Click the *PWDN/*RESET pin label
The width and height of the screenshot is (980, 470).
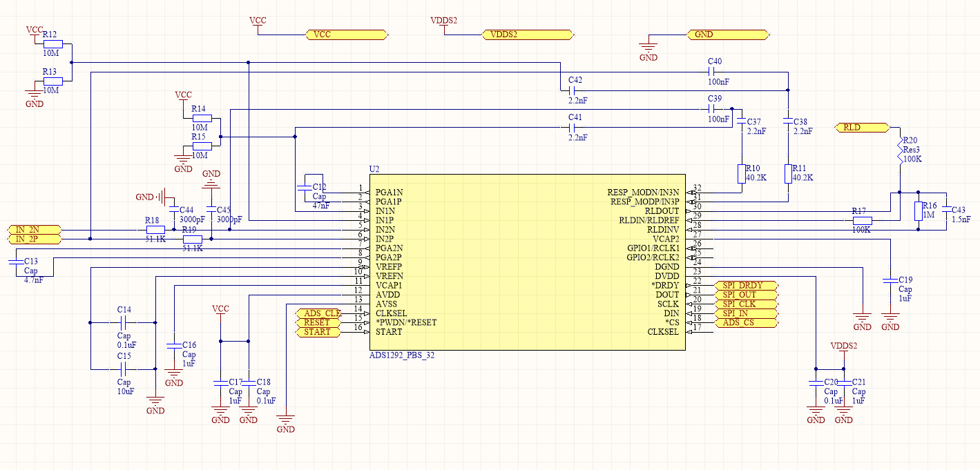tap(406, 323)
